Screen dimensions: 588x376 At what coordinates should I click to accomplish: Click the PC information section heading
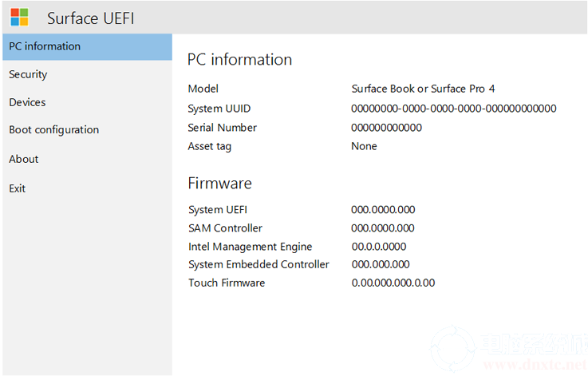[x=239, y=60]
